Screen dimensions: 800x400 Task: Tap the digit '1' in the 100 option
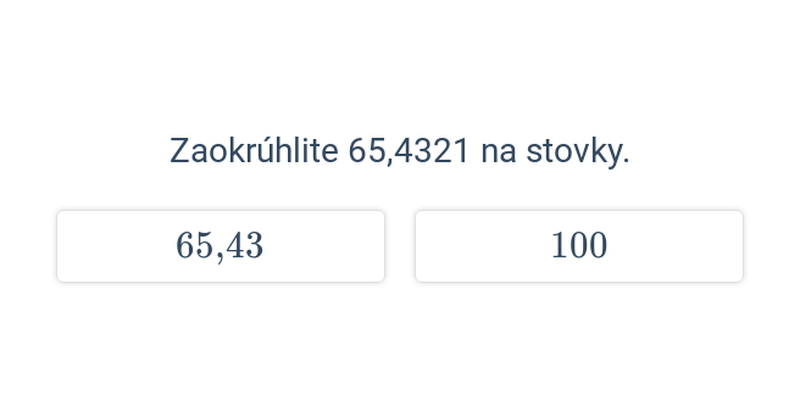559,245
